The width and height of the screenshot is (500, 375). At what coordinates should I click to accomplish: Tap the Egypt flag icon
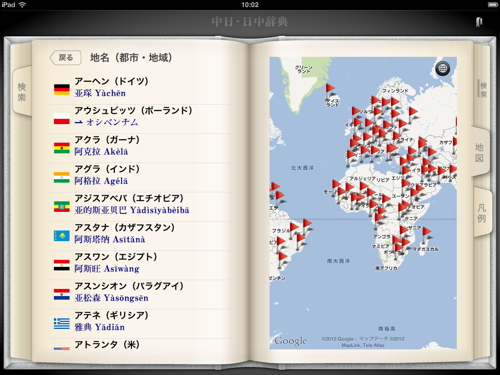coord(62,265)
